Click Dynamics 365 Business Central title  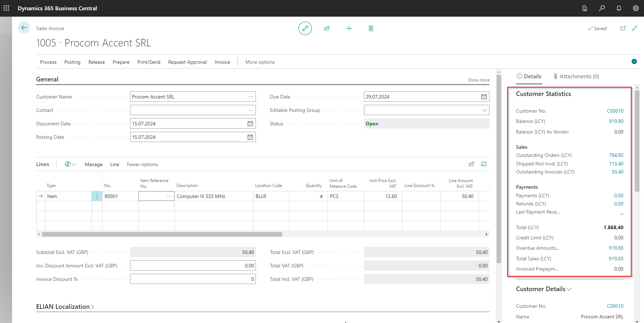[x=57, y=8]
